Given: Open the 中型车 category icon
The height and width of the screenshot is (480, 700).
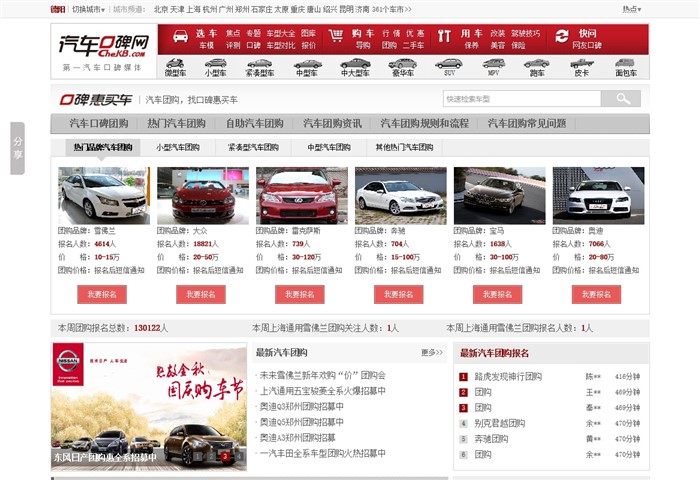Looking at the screenshot, I should pos(308,64).
